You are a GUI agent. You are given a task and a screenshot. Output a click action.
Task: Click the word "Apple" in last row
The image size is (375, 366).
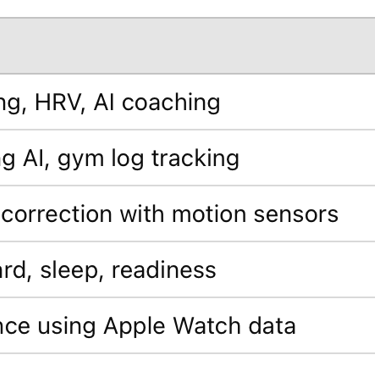pyautogui.click(x=134, y=327)
